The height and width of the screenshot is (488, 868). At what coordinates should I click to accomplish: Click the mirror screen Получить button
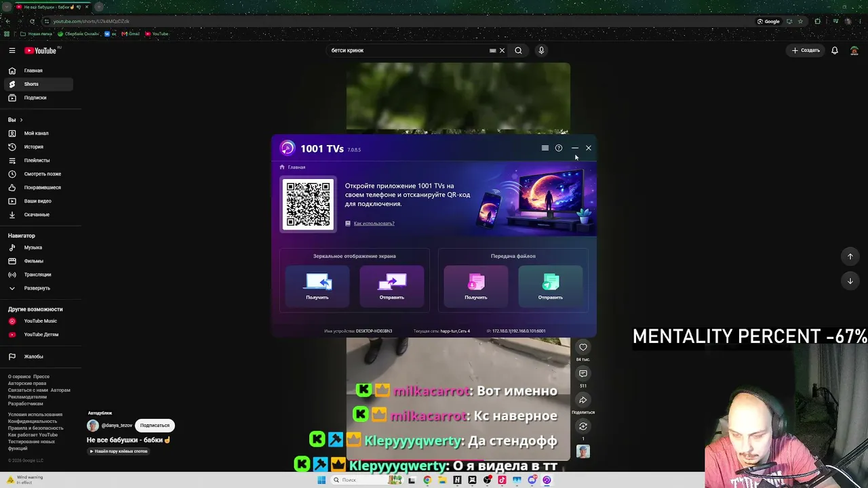pyautogui.click(x=317, y=286)
